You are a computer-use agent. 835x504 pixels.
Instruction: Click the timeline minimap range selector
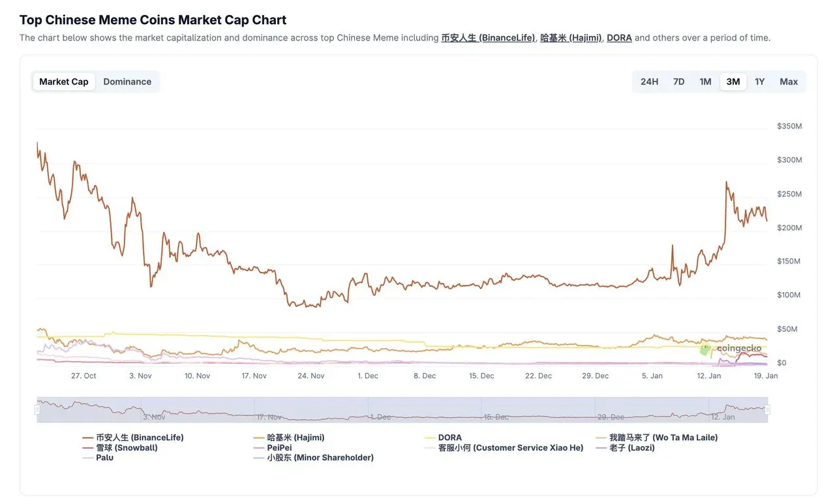(x=403, y=408)
